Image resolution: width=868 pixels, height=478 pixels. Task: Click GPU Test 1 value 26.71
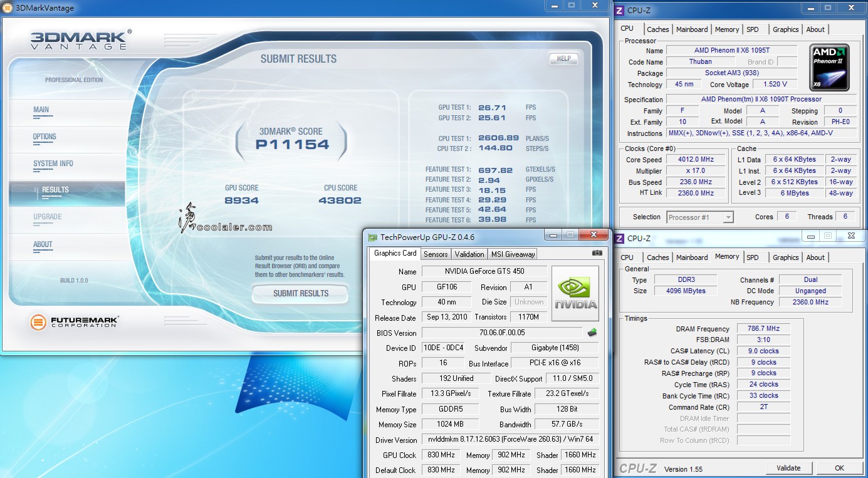[x=491, y=108]
